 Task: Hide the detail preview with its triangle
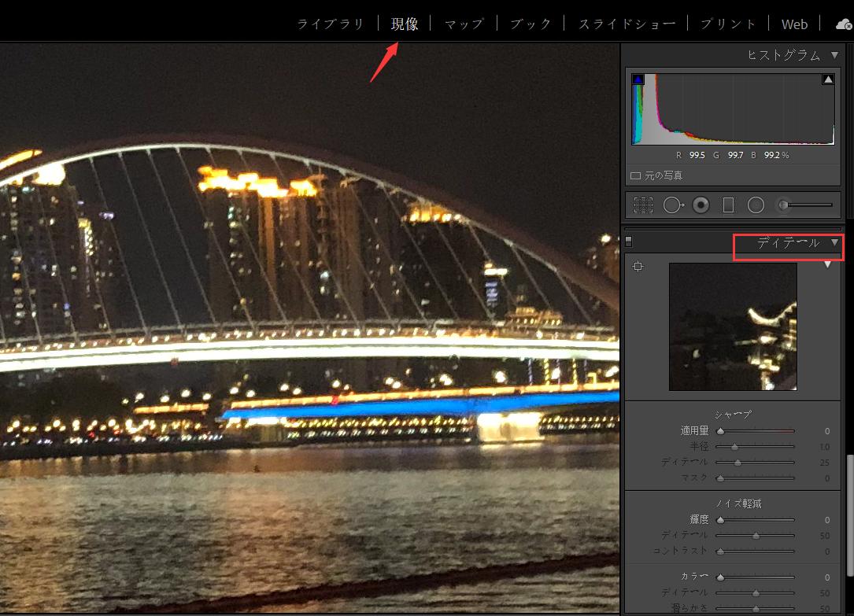(x=827, y=265)
